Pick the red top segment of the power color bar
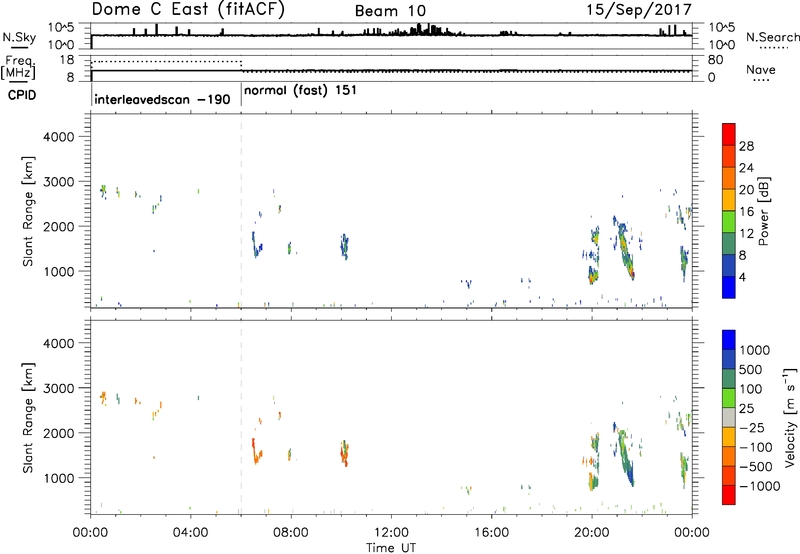The height and width of the screenshot is (554, 800). (729, 134)
